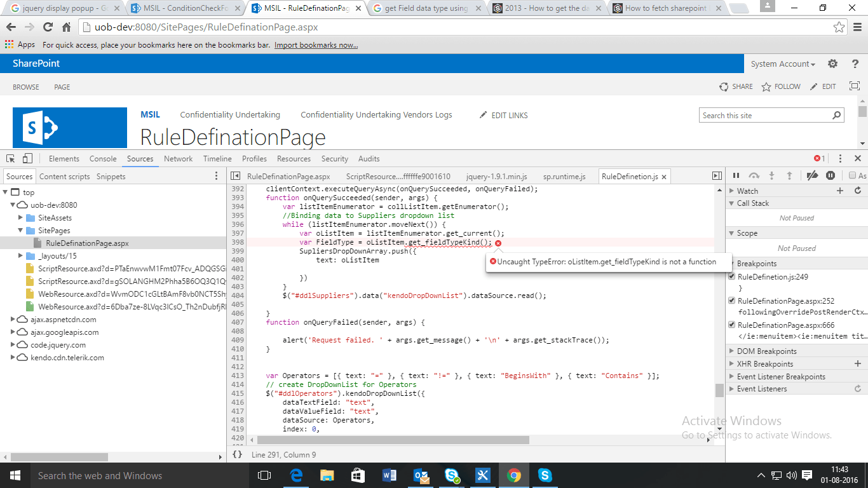
Task: Pause script execution in debugger
Action: pyautogui.click(x=736, y=175)
